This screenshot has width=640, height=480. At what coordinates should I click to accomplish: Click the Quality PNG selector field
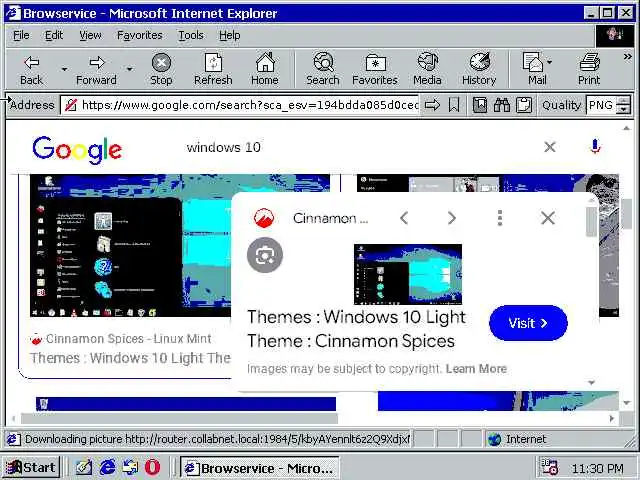click(601, 105)
